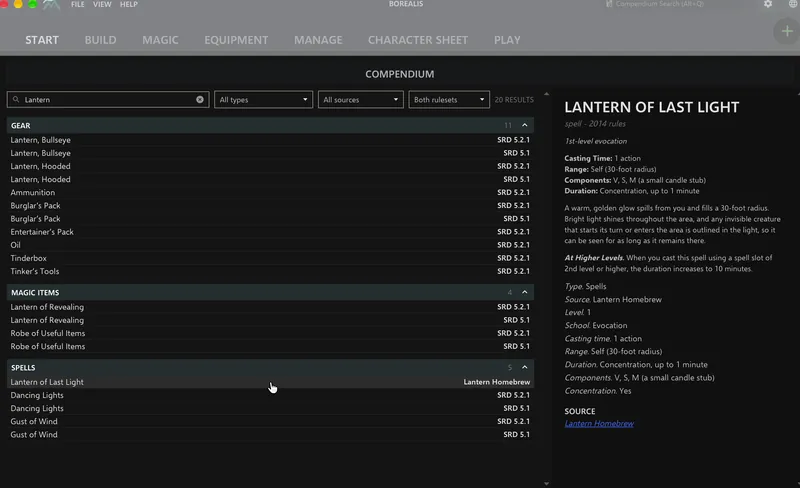
Task: Select the Oil gear row
Action: 270,245
